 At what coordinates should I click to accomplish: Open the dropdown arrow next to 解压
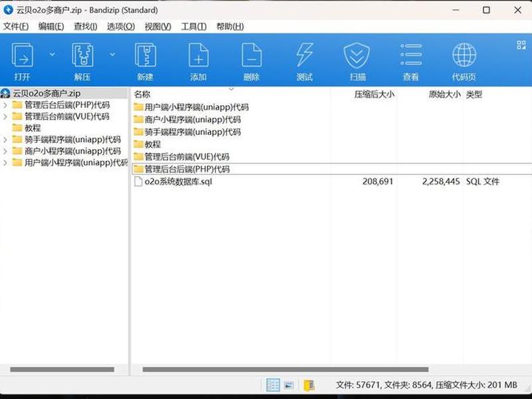[112, 55]
